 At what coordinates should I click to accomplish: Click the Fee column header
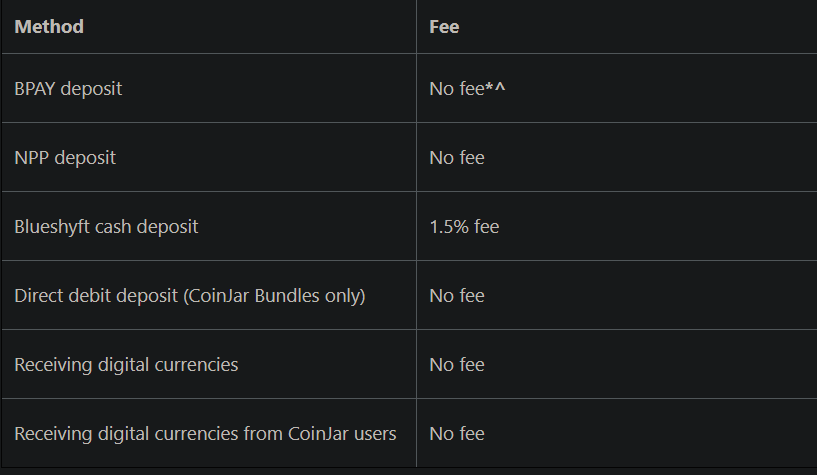pos(444,27)
